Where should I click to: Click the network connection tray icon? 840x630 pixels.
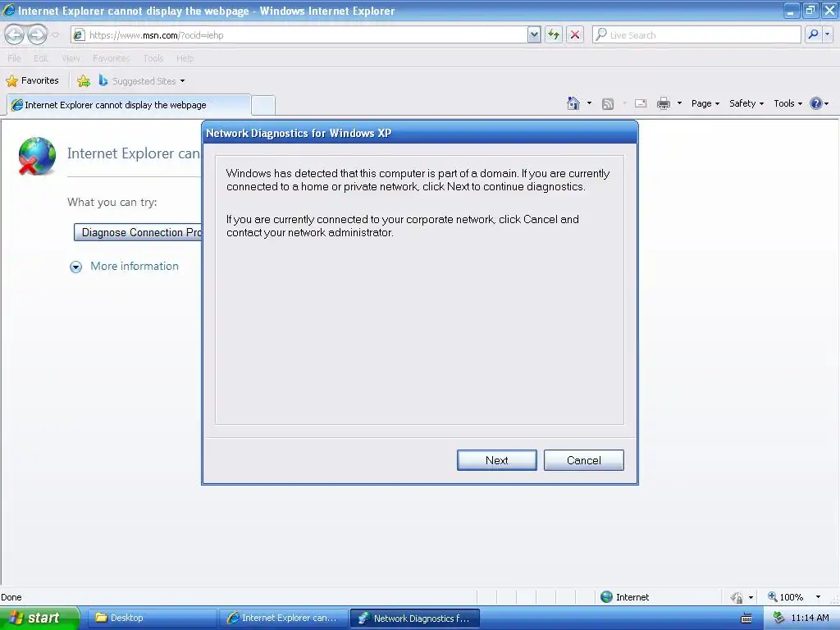coord(779,618)
